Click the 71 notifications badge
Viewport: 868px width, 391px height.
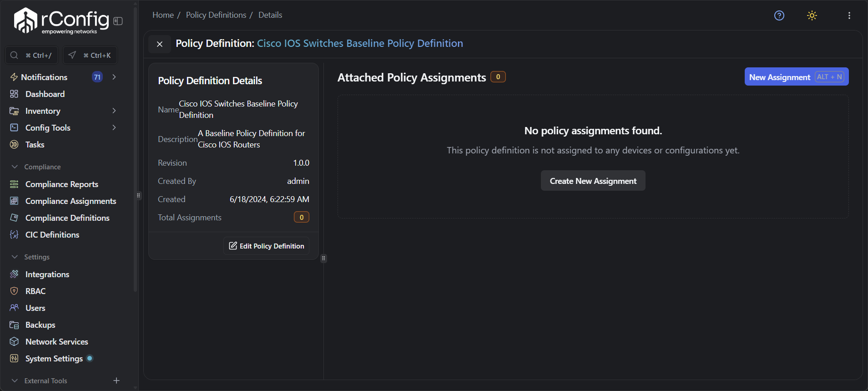click(97, 77)
